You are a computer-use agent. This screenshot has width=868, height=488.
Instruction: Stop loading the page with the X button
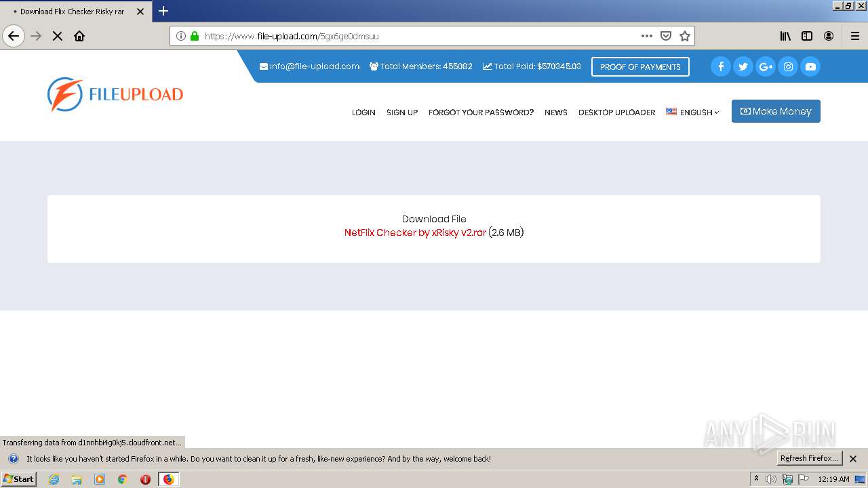click(58, 36)
